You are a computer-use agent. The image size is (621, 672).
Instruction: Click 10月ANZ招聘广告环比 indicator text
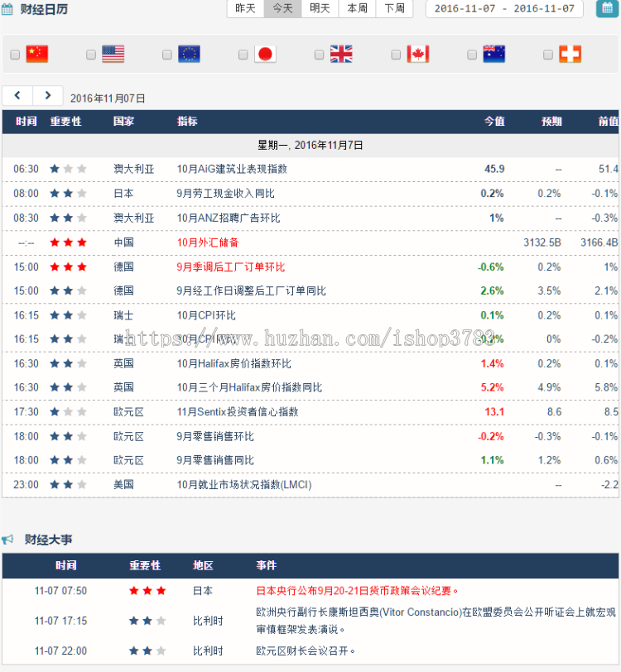pyautogui.click(x=229, y=218)
